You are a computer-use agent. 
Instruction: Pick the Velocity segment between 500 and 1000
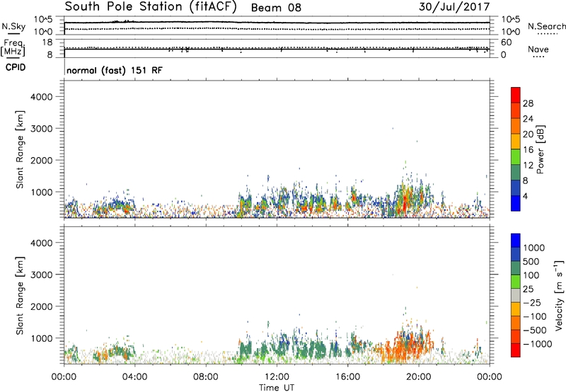(516, 254)
